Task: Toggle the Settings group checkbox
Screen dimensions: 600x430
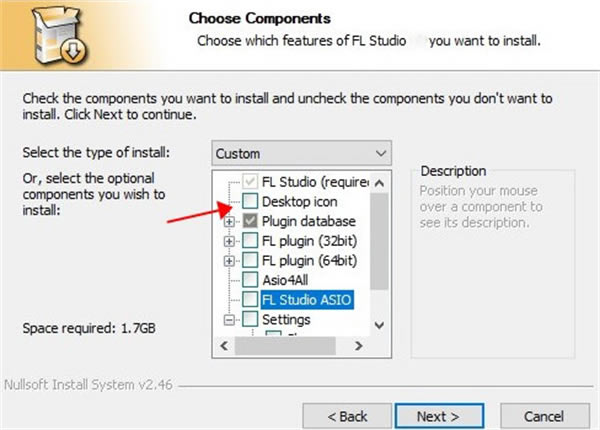Action: 250,320
